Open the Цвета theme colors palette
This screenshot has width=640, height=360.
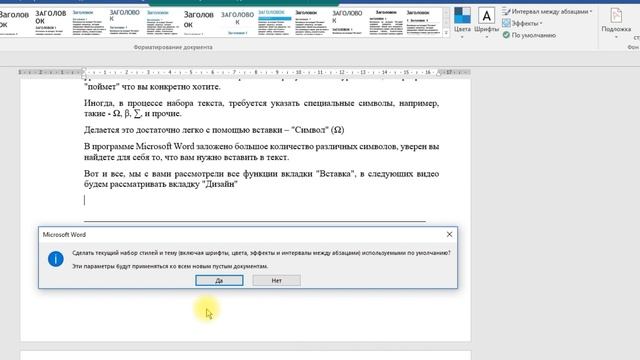click(x=462, y=22)
